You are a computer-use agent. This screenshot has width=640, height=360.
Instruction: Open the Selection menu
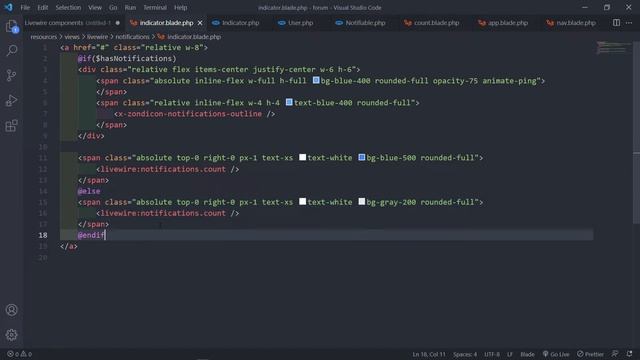[68, 7]
